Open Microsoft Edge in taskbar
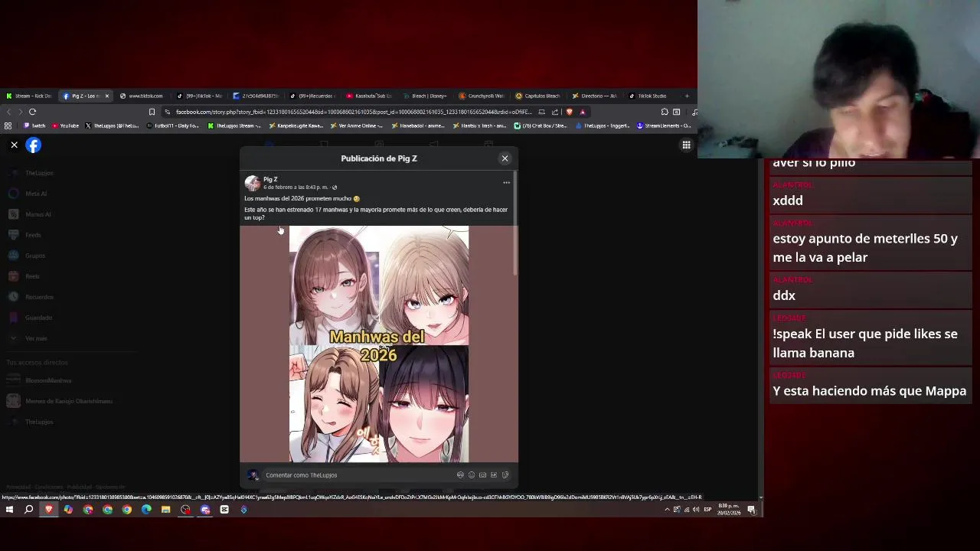Viewport: 980px width, 551px height. tap(146, 510)
